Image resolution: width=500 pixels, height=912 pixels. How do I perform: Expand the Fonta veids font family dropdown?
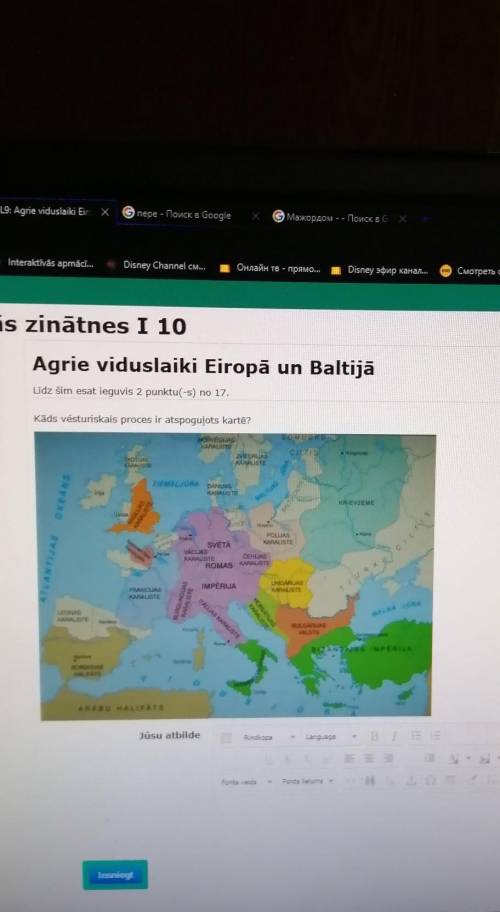(x=246, y=782)
